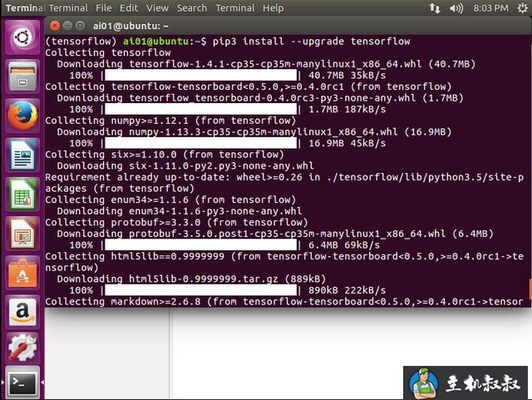Click the line 'Collecting six>=1.10.0'
This screenshot has height=400, width=532.
tap(165, 155)
